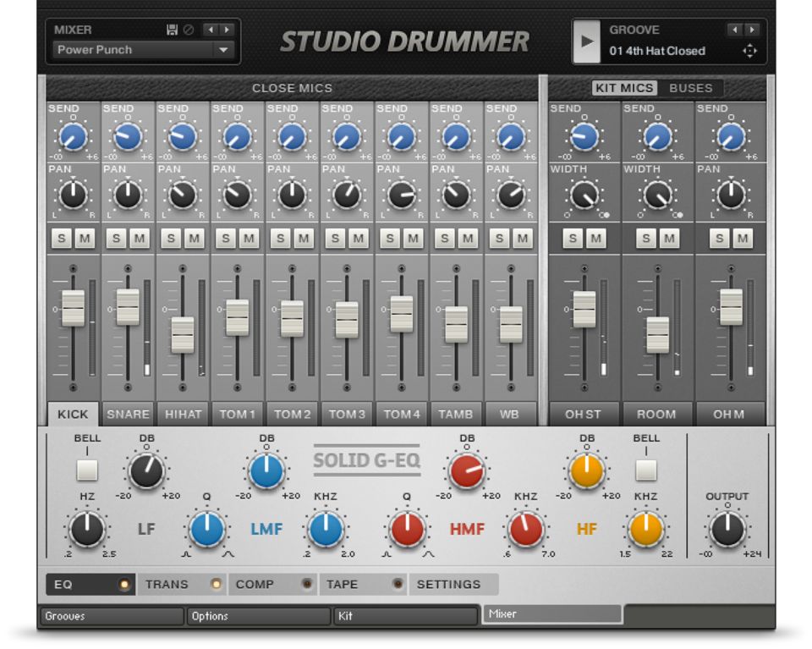Click the save mixer preset disk icon

(x=172, y=30)
